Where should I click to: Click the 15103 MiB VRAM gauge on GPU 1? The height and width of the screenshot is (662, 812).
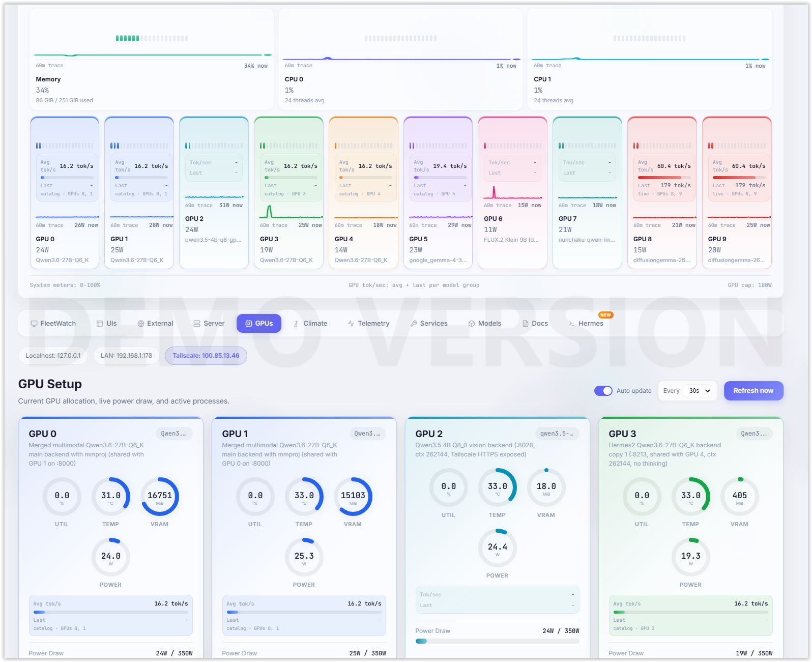[x=353, y=497]
